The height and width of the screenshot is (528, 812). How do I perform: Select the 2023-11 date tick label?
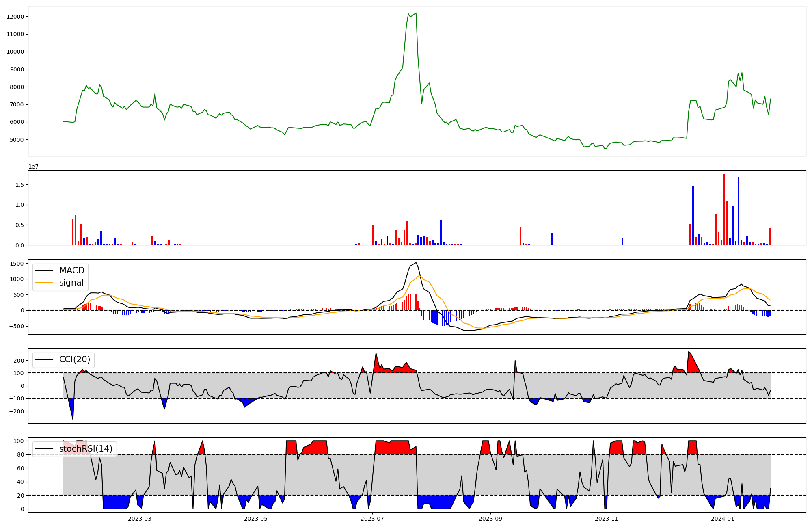click(607, 519)
